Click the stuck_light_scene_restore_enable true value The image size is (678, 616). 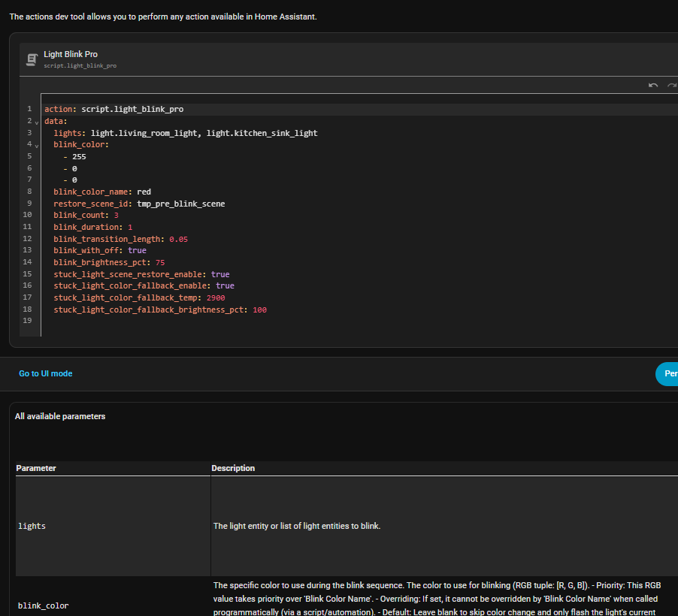[220, 274]
